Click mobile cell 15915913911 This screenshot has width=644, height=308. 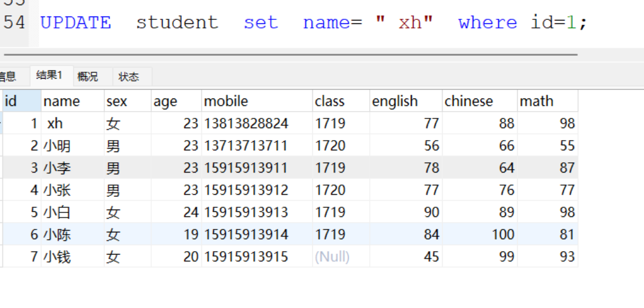coord(257,168)
